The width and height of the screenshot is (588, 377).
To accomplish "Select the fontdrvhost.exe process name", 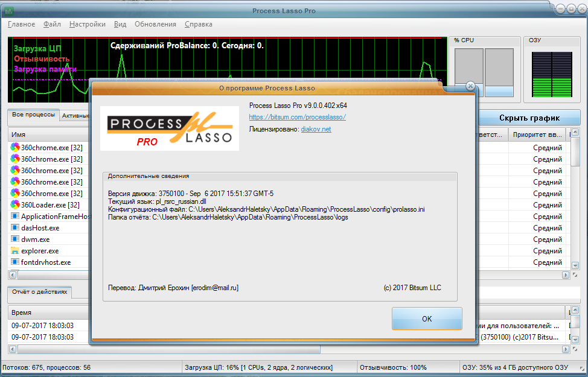I will tap(46, 262).
